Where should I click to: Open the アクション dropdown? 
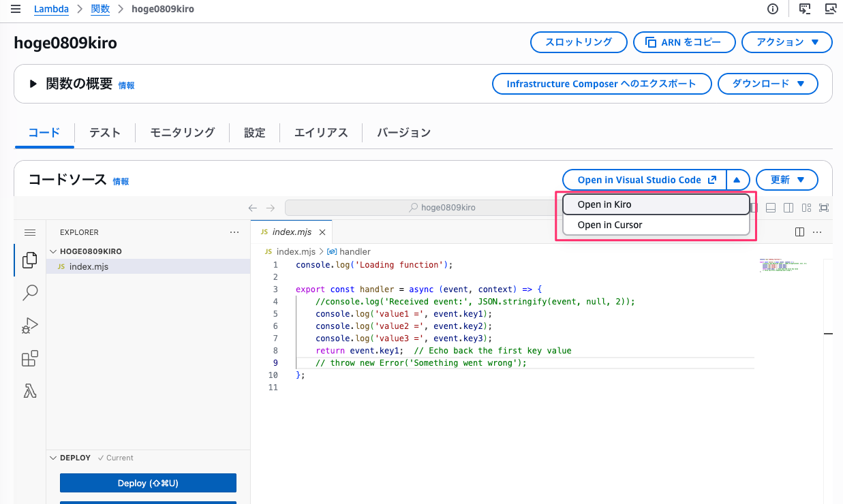pos(787,42)
